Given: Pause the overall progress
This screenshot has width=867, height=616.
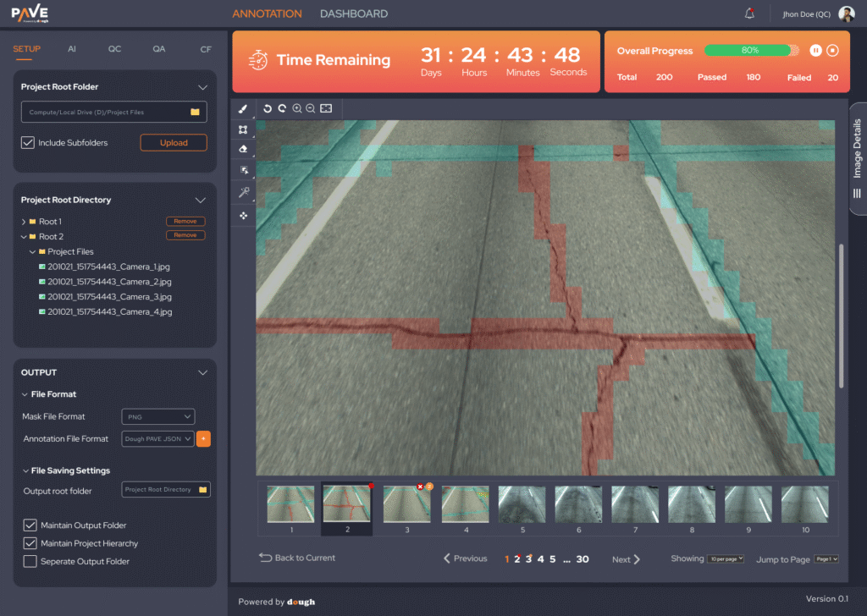Looking at the screenshot, I should click(x=815, y=51).
